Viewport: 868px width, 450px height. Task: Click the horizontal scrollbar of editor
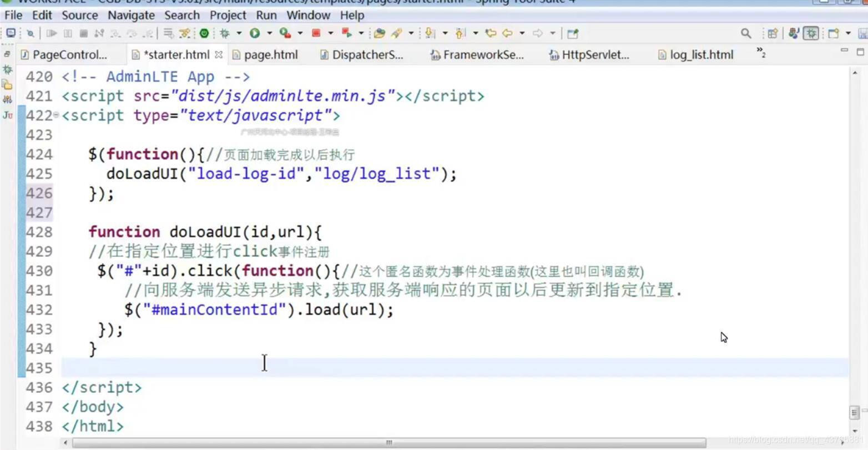point(388,442)
